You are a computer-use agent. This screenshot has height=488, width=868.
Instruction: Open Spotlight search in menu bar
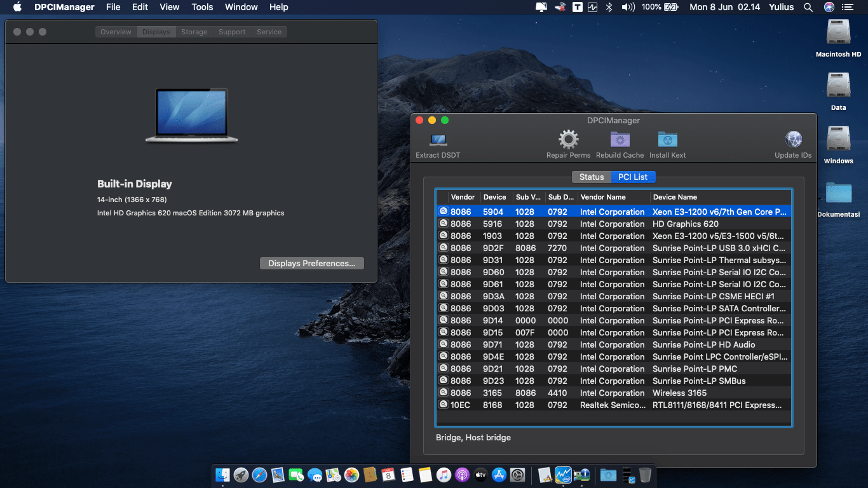pyautogui.click(x=808, y=7)
